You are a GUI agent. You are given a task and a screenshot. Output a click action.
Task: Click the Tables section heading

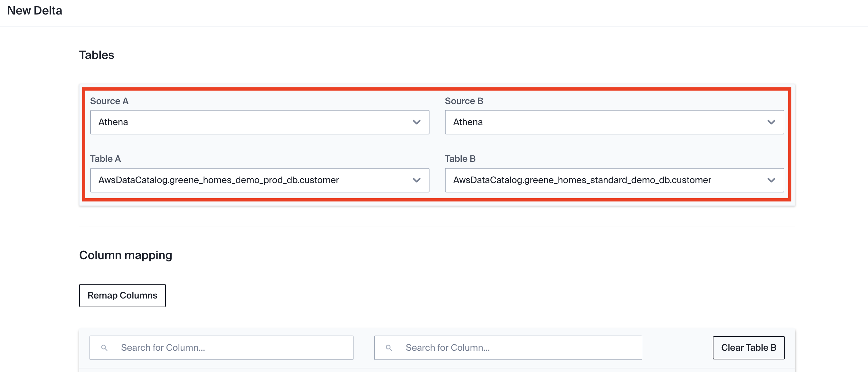click(x=97, y=55)
